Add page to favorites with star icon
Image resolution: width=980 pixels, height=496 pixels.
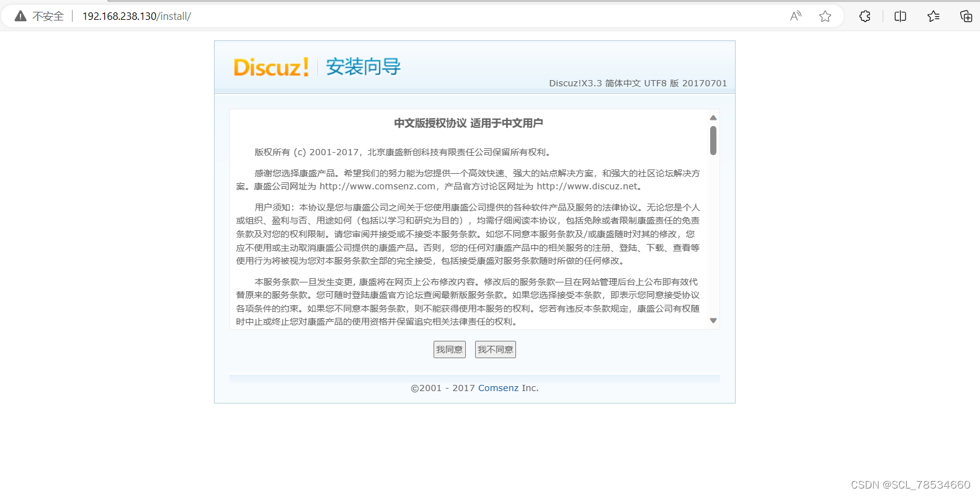tap(825, 16)
